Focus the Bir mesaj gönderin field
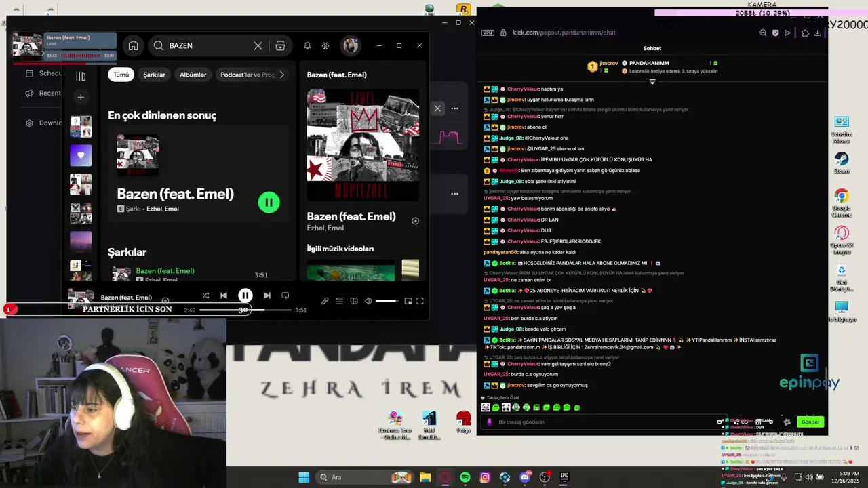 click(604, 422)
